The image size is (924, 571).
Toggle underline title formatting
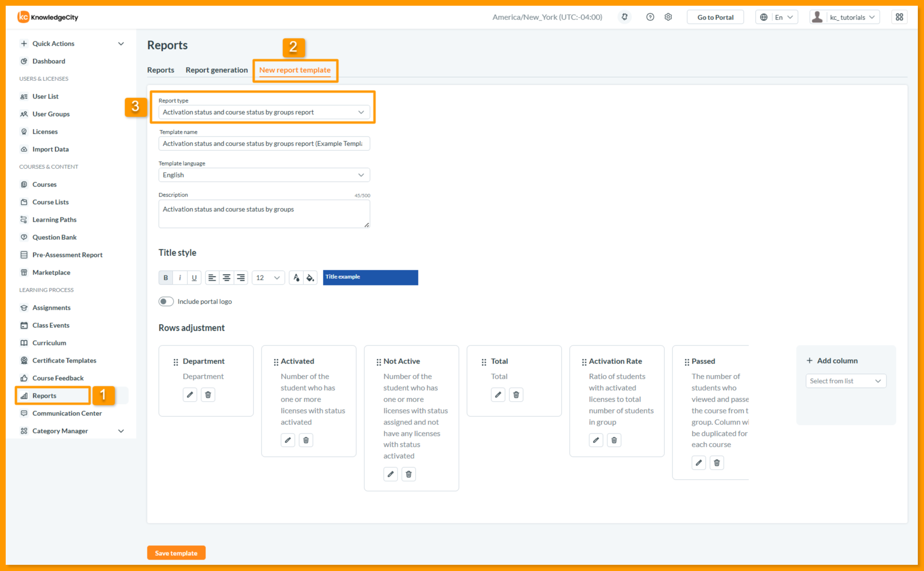point(194,277)
